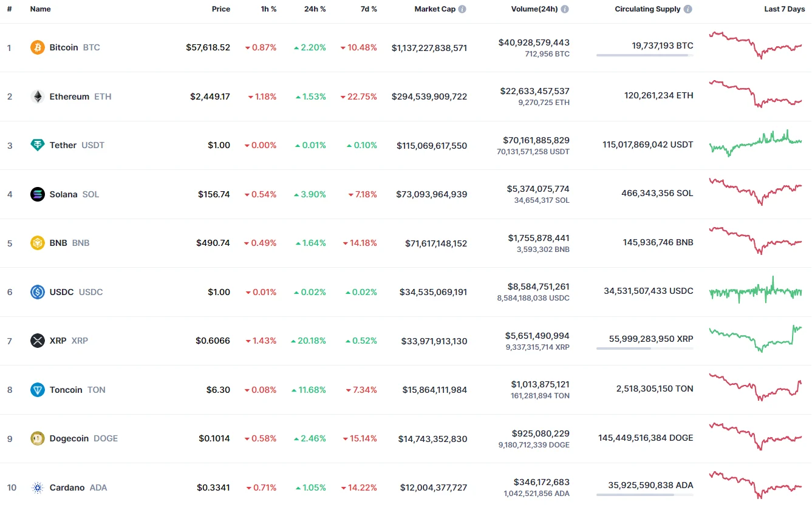812x510 pixels.
Task: Sort coins by Name column header
Action: (x=41, y=9)
